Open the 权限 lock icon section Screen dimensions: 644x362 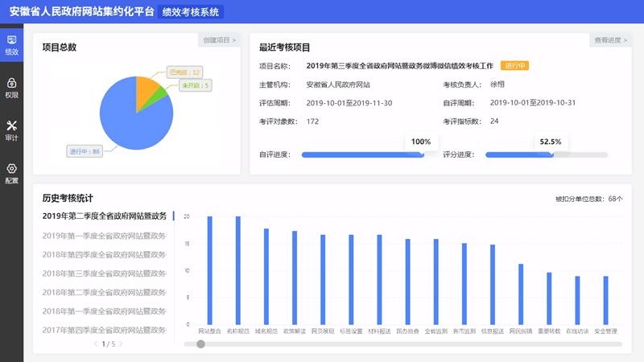pyautogui.click(x=11, y=88)
